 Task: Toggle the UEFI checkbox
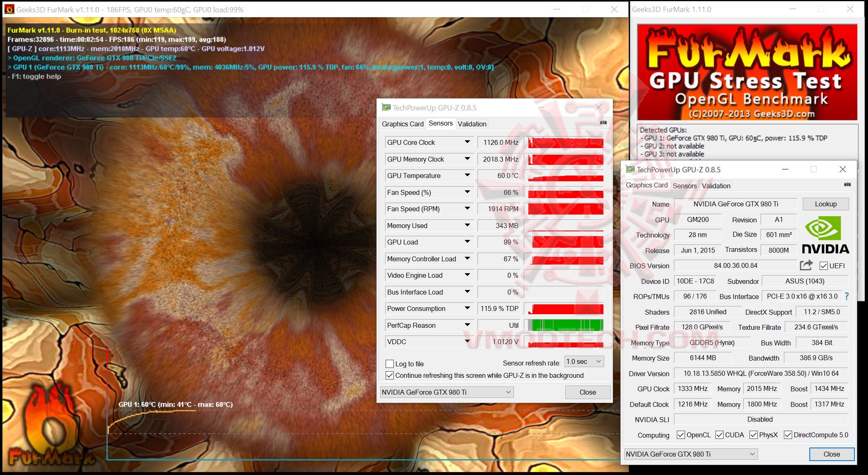click(x=823, y=266)
